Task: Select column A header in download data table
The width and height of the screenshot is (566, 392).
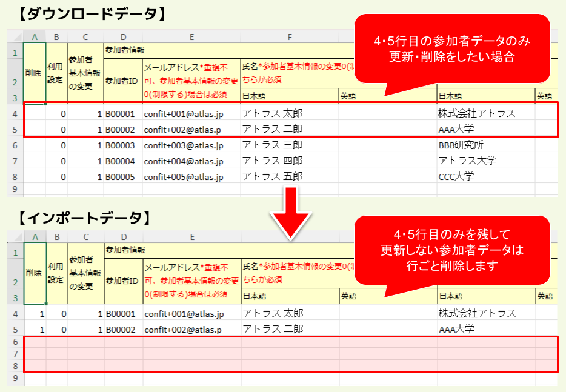Action: [x=35, y=37]
